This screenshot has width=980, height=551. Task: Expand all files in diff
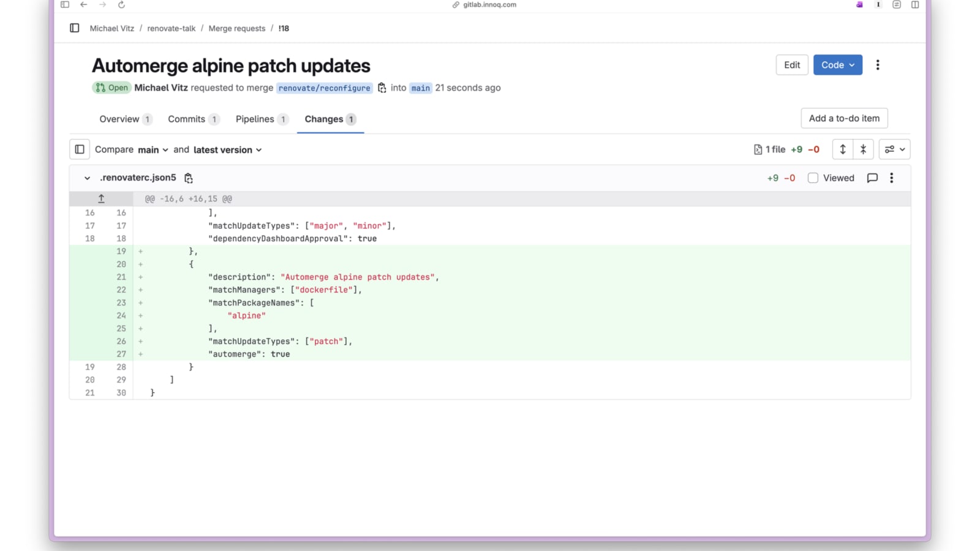843,149
